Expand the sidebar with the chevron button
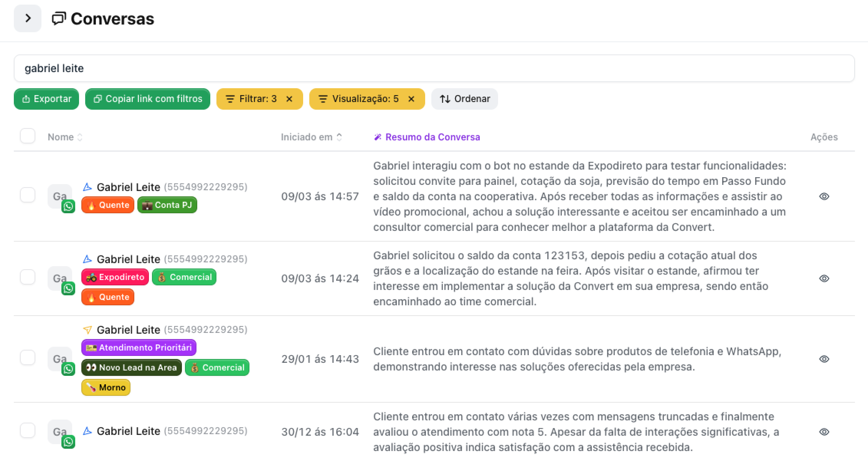Screen dimensions: 868x461 pyautogui.click(x=28, y=18)
